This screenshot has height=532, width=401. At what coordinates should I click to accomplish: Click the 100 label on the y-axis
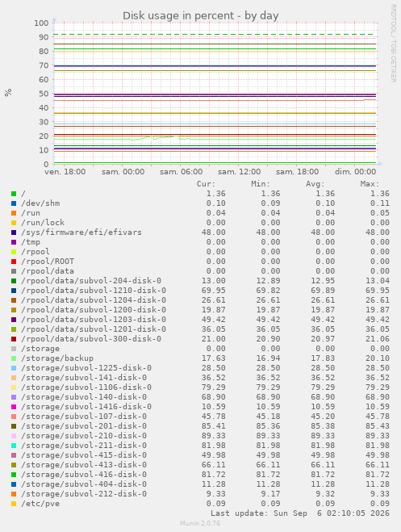click(x=41, y=23)
